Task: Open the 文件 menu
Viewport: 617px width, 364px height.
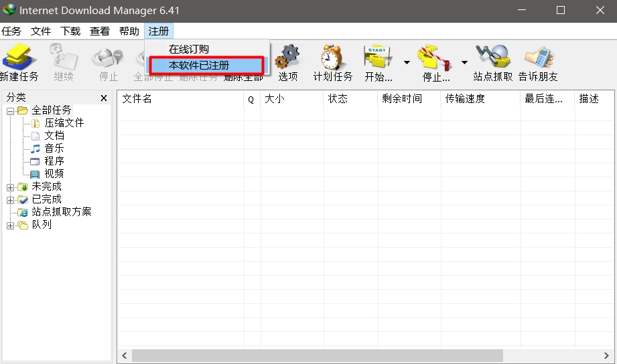Action: point(41,31)
